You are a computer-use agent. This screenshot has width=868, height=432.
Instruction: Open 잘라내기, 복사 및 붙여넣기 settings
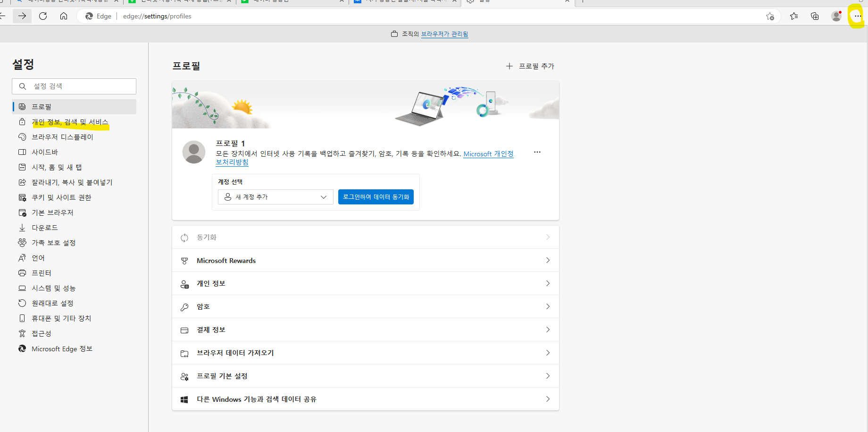click(75, 182)
